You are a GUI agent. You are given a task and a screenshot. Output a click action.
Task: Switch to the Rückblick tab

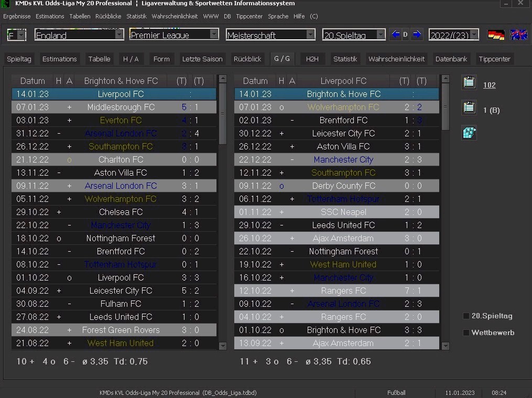[x=247, y=59]
